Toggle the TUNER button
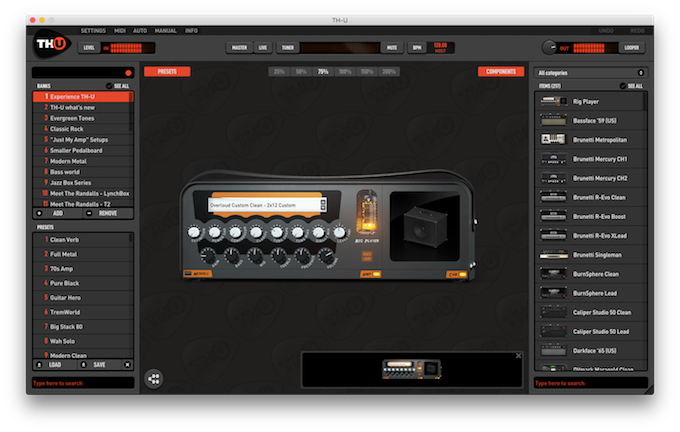 [x=288, y=48]
